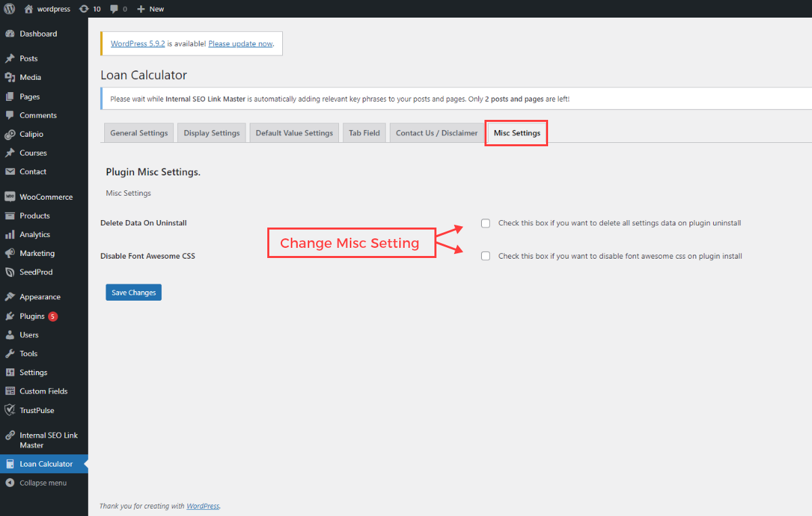Click the wordpress site name in admin bar
812x516 pixels.
pos(53,9)
